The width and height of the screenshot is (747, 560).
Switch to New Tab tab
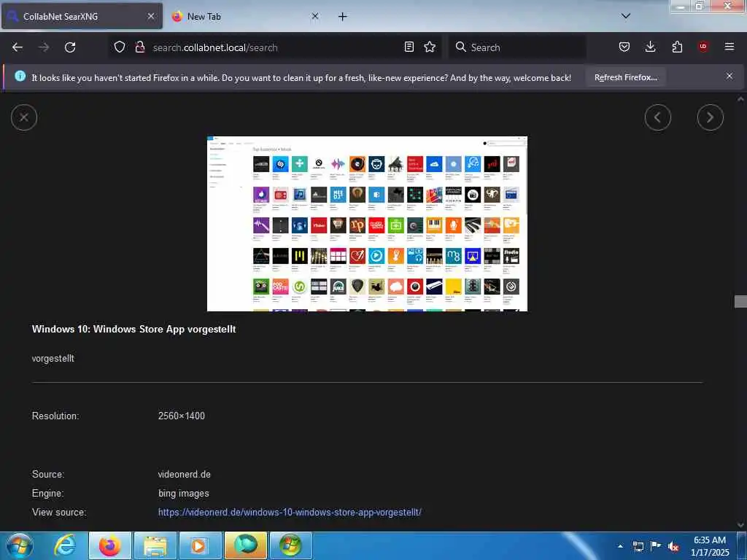pos(245,16)
